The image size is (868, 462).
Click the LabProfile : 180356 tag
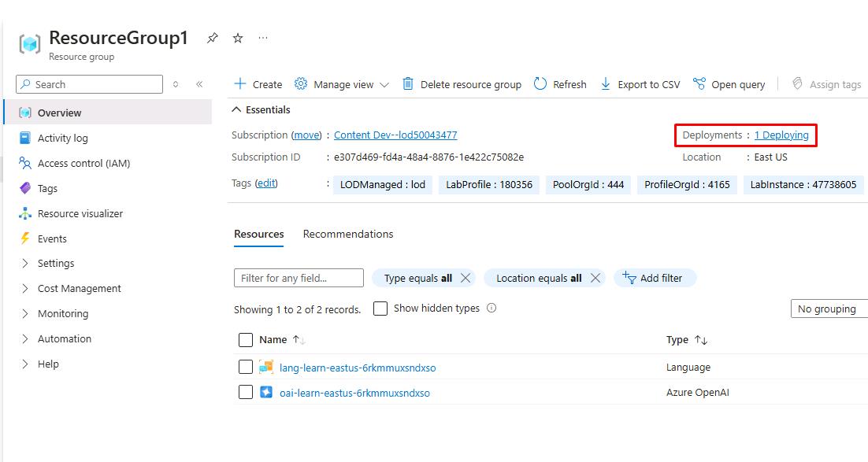point(489,185)
